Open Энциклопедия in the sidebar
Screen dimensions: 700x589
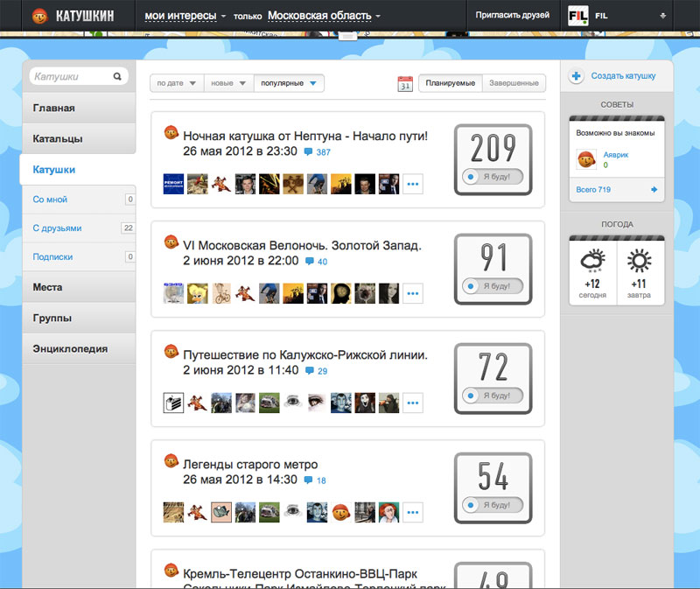tap(79, 348)
